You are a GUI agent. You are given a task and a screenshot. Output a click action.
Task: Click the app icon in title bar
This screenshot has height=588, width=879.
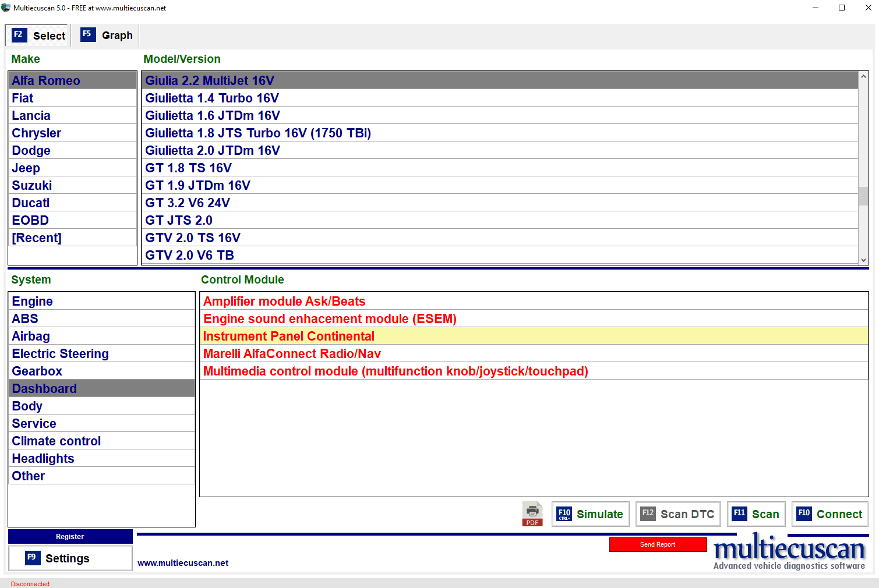click(6, 8)
